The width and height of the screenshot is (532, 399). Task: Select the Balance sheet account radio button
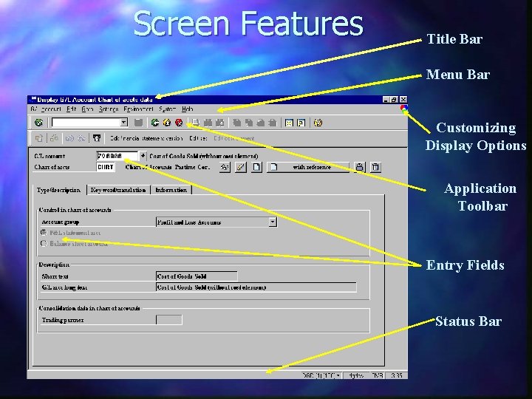tap(44, 243)
